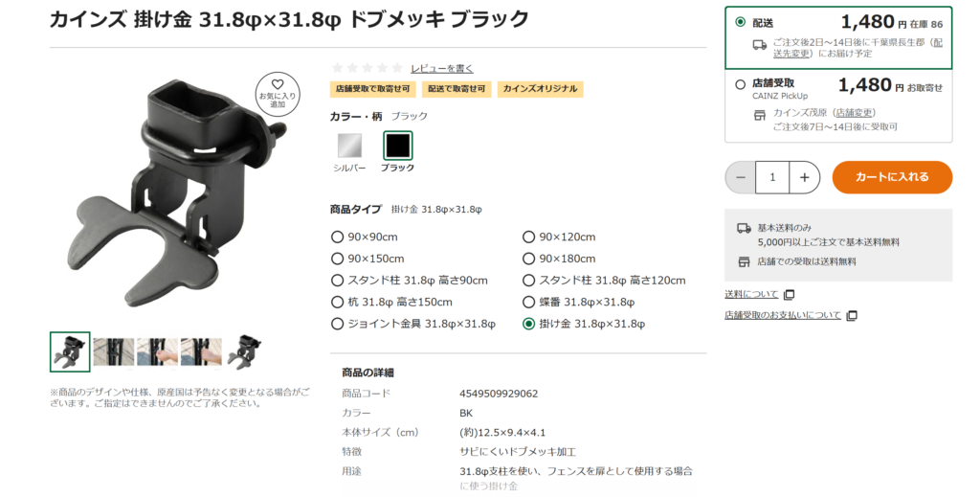Open the last product thumbnail image
The width and height of the screenshot is (980, 497).
[x=245, y=352]
